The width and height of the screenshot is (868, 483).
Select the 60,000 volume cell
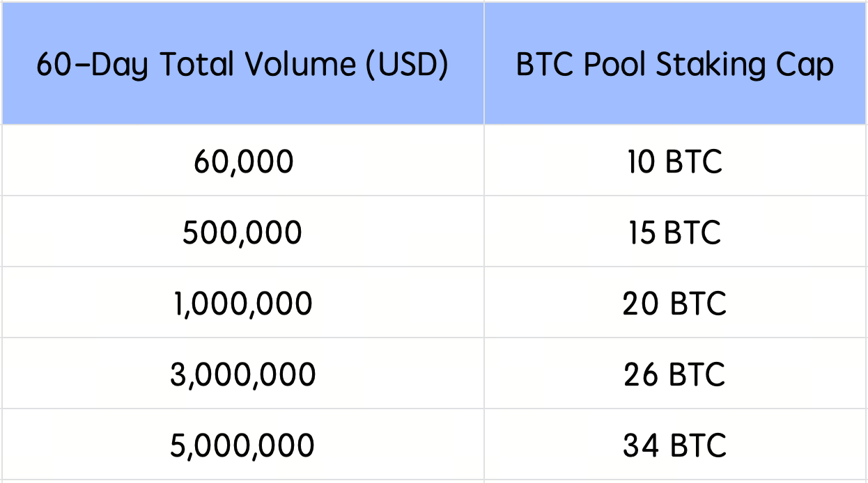(242, 162)
